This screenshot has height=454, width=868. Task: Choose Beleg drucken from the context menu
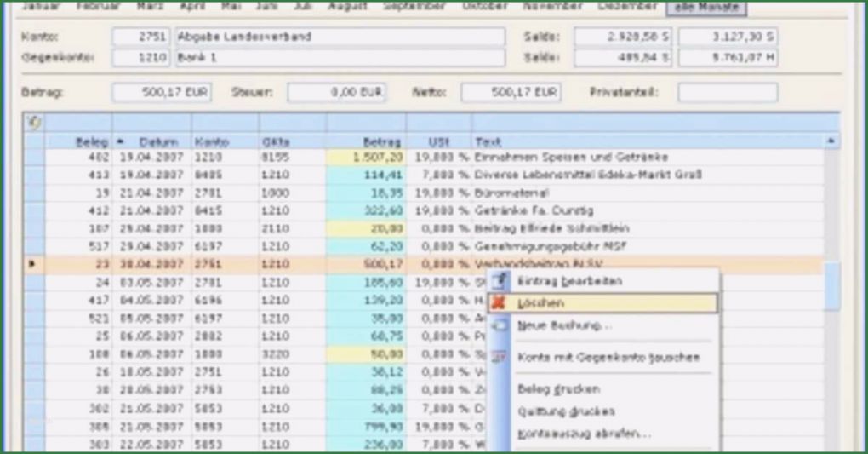tap(557, 389)
